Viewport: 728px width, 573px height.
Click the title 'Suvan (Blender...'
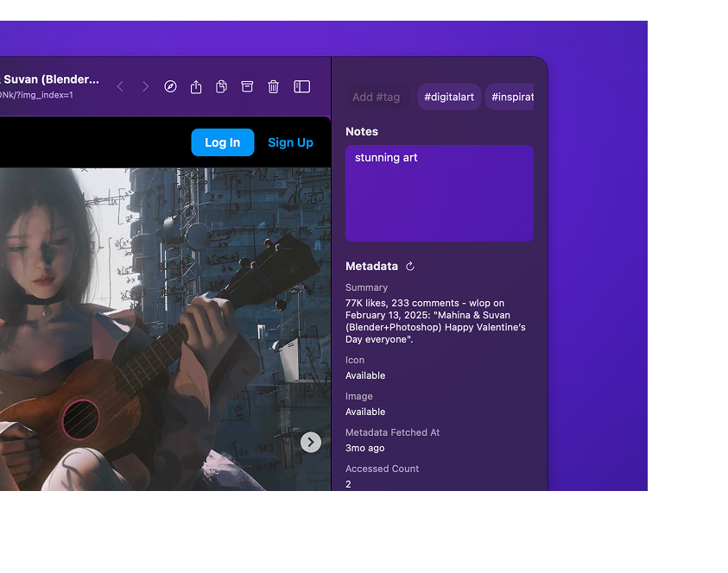tap(51, 79)
